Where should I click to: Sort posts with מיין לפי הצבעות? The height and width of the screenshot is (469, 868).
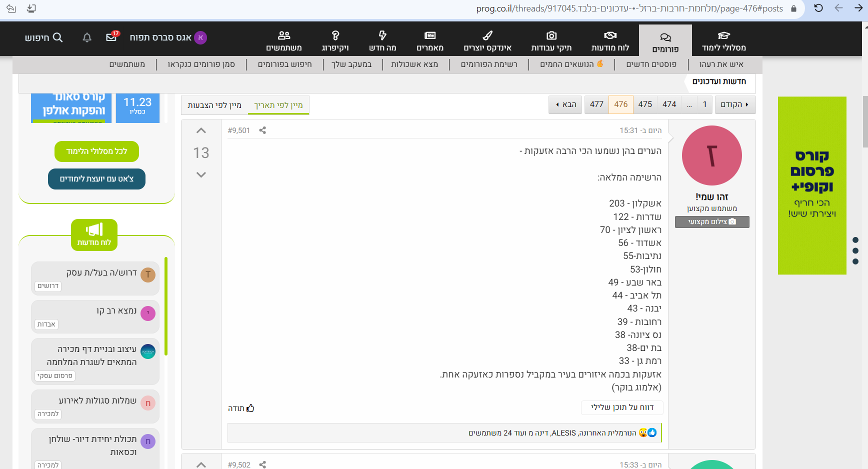(214, 105)
